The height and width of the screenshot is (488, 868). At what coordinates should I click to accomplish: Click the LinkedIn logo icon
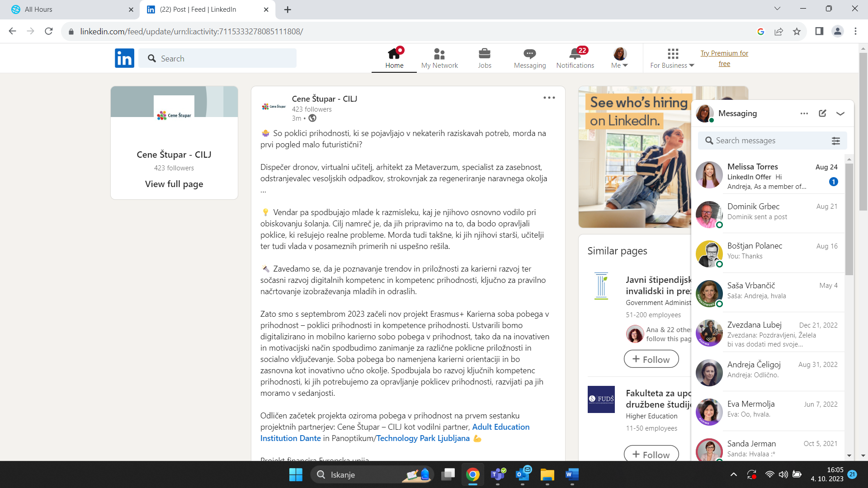click(124, 58)
